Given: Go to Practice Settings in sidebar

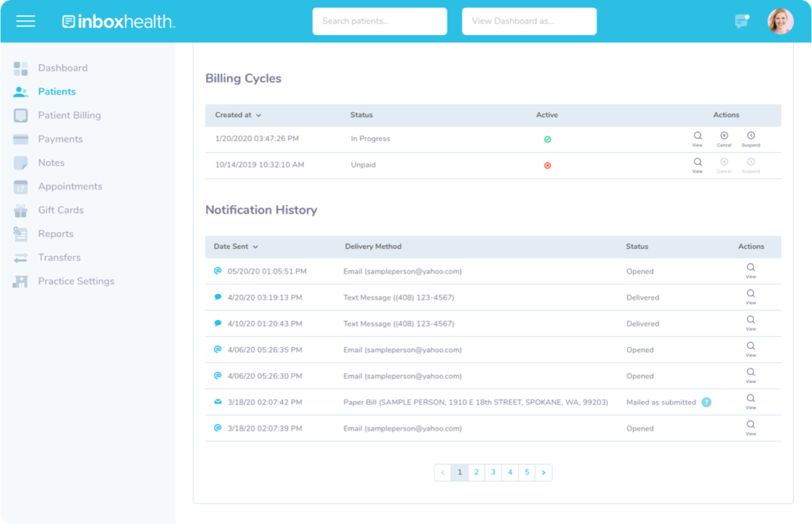Looking at the screenshot, I should point(75,281).
